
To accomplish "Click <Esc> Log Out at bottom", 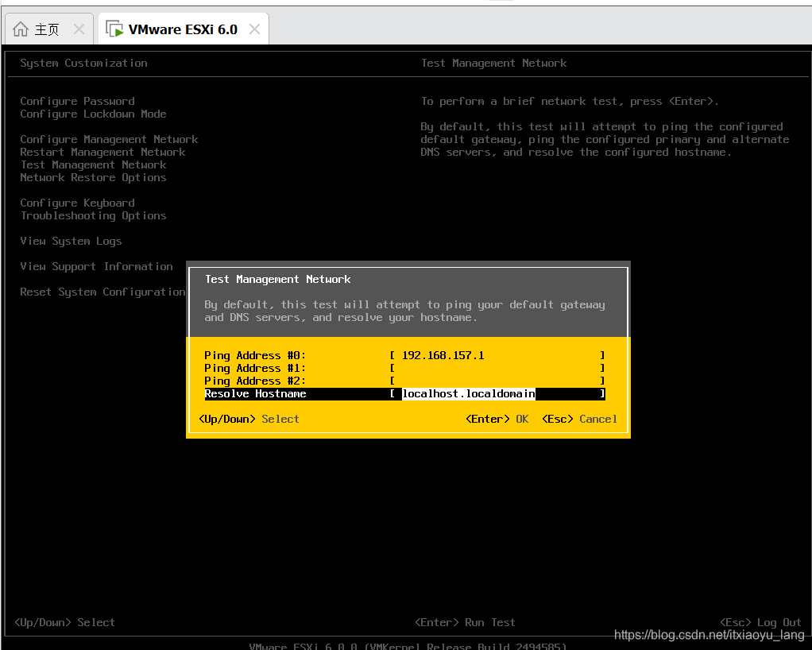I will pos(760,622).
